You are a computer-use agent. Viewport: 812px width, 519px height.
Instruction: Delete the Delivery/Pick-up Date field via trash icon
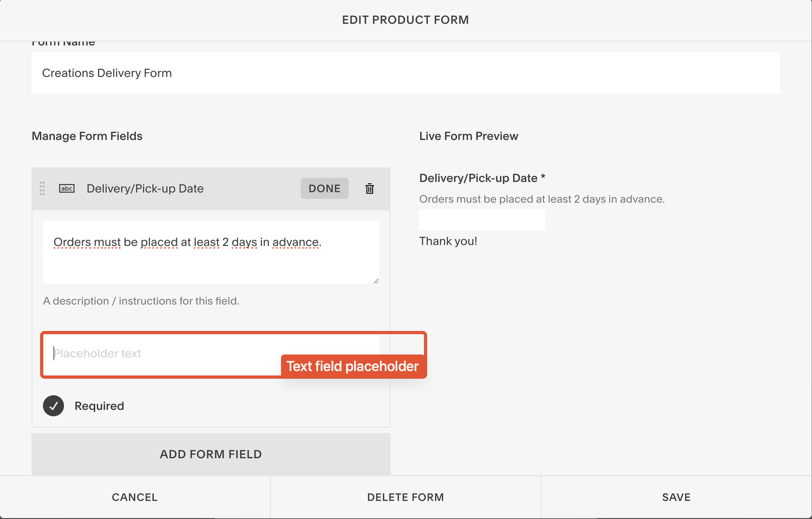(x=370, y=188)
